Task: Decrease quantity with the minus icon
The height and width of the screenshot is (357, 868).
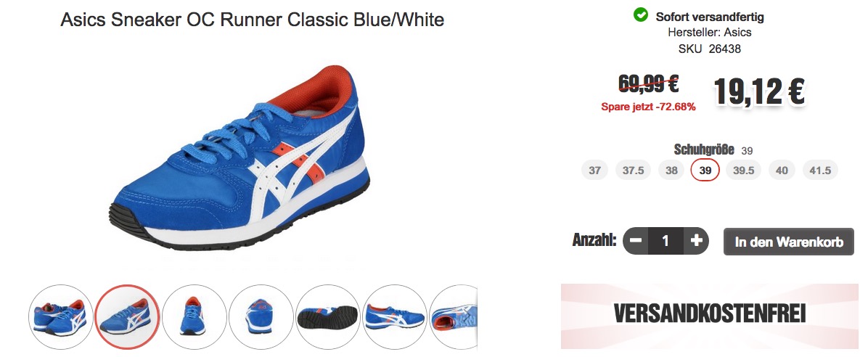Action: 636,241
